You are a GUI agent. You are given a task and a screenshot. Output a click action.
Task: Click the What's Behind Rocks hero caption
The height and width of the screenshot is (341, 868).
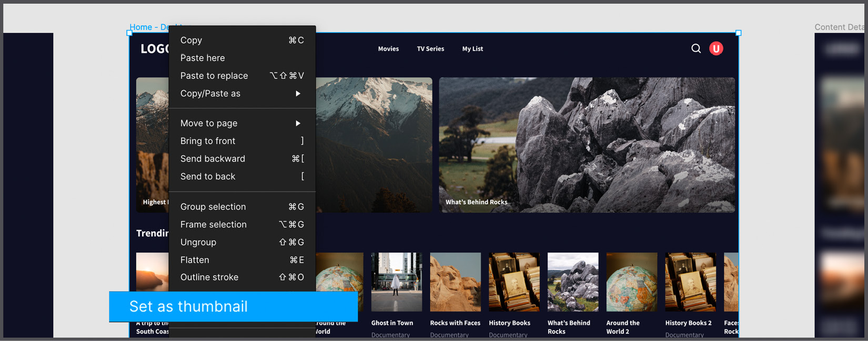coord(477,202)
